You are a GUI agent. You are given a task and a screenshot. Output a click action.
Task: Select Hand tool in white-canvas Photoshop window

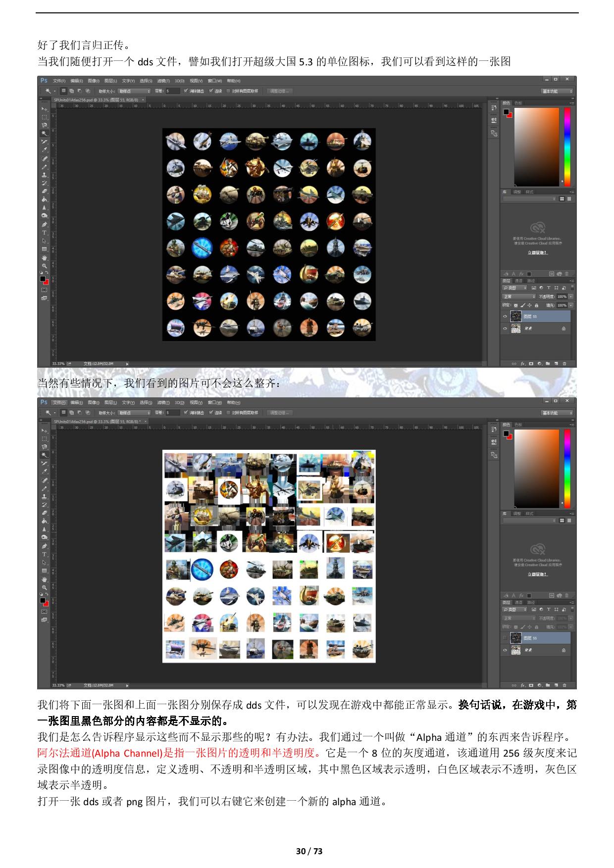click(x=44, y=579)
